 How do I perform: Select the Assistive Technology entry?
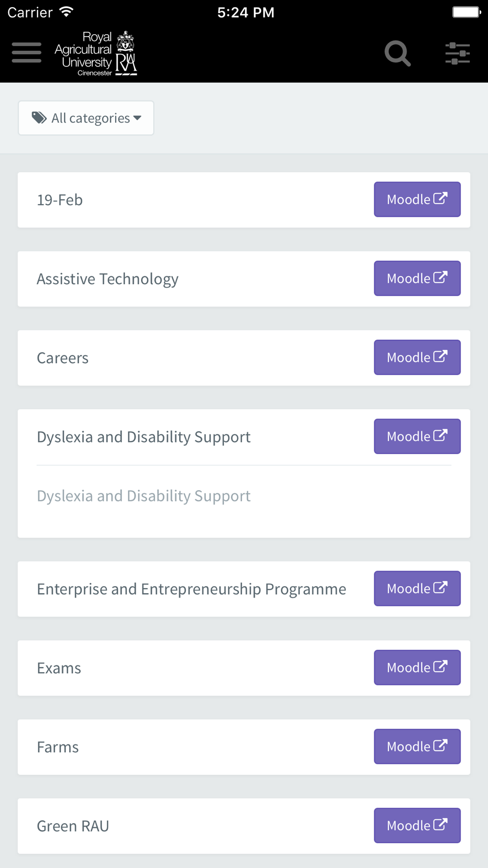tap(107, 279)
